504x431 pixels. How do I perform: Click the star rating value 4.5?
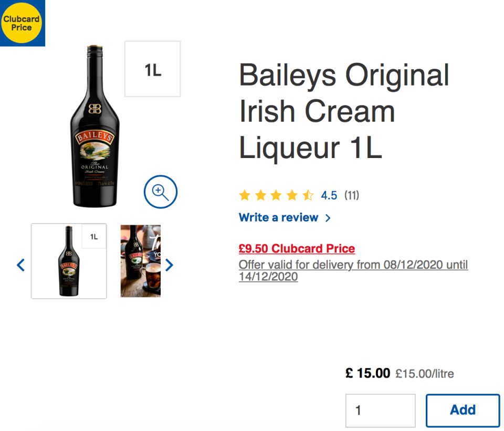[x=329, y=195]
